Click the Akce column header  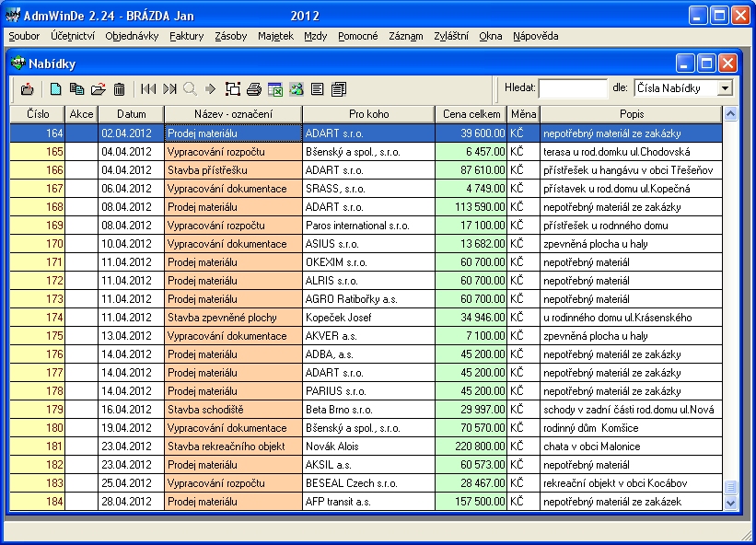tap(81, 114)
